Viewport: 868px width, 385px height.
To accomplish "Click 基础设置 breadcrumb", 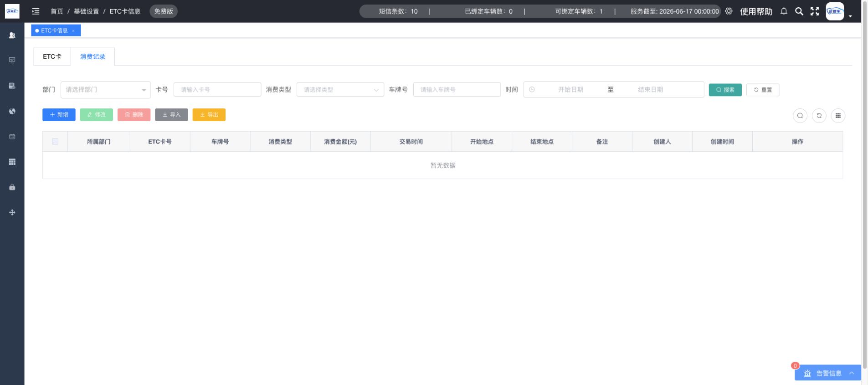I will [86, 11].
